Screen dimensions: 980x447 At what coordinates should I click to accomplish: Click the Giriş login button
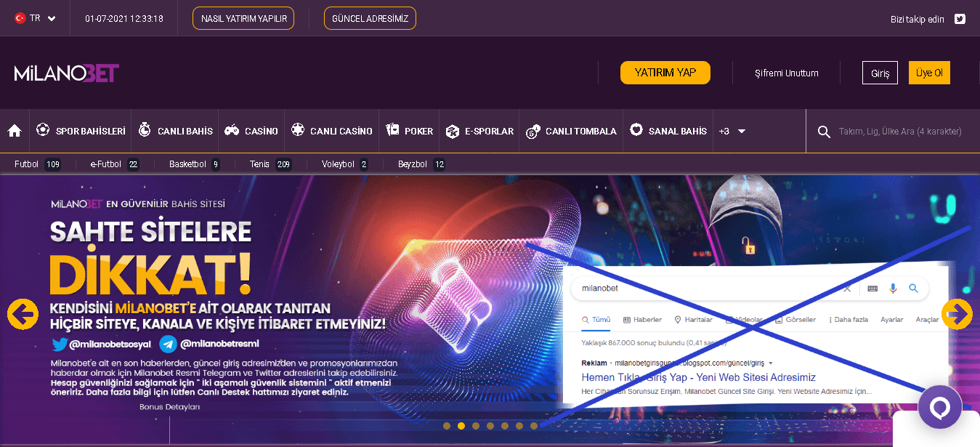[x=880, y=73]
